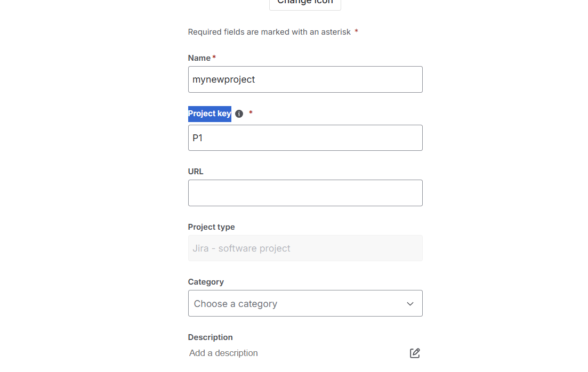Click the 'URL' field label

click(196, 172)
